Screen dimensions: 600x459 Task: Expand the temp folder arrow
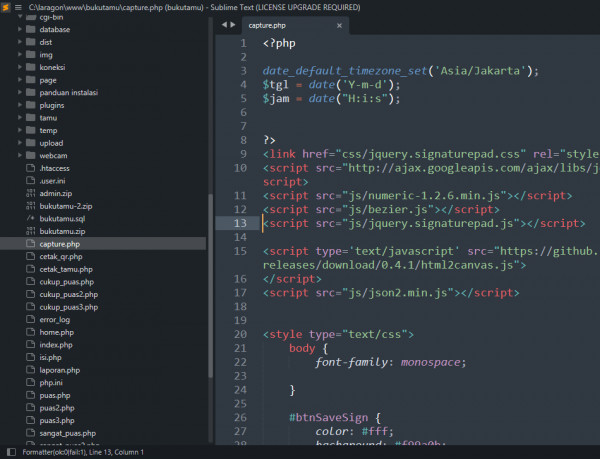click(20, 130)
